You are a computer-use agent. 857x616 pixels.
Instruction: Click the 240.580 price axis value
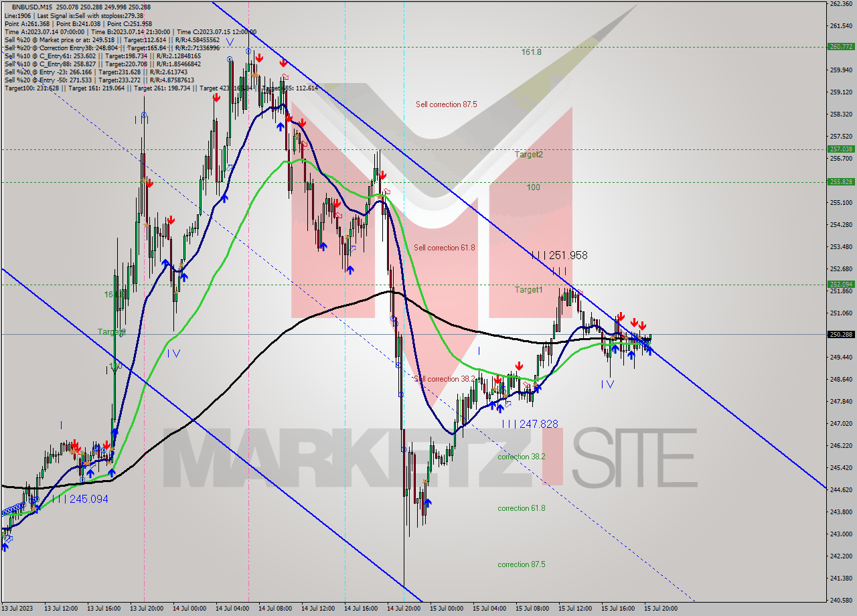coord(841,600)
